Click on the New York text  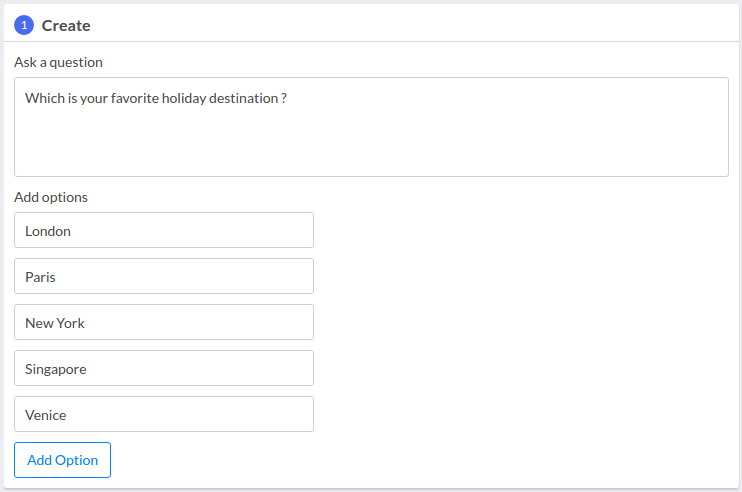point(55,323)
